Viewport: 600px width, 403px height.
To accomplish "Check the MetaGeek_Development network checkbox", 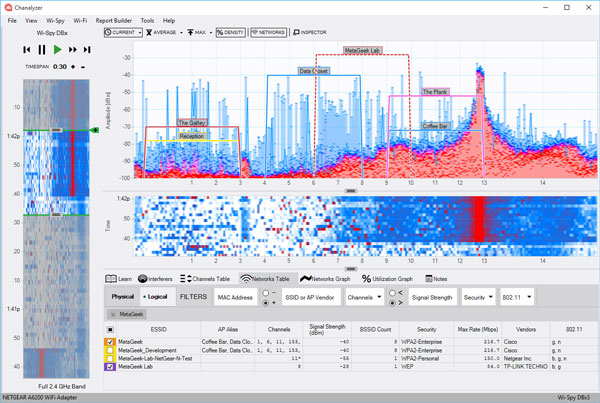I will (110, 350).
